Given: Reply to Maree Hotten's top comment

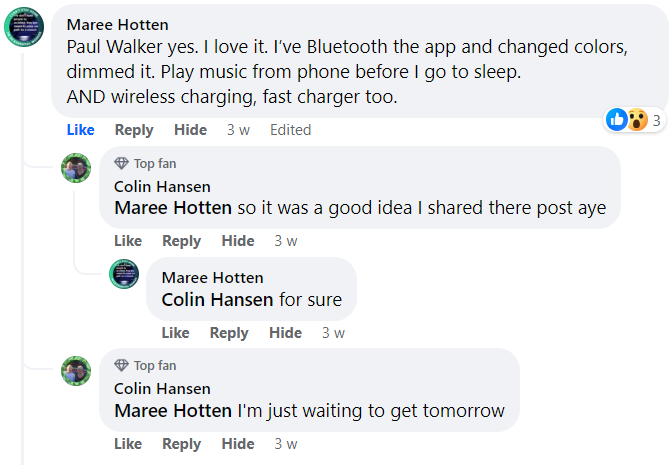Looking at the screenshot, I should [134, 130].
